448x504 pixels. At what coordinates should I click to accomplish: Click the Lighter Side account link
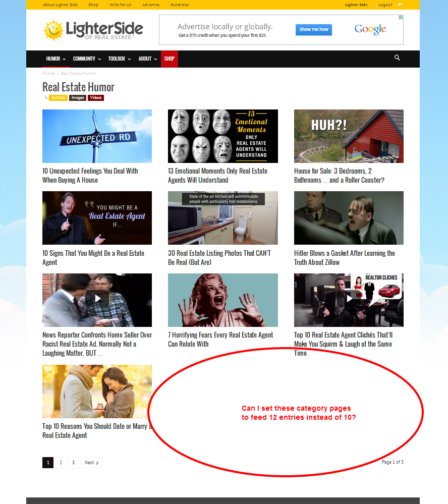[x=356, y=5]
